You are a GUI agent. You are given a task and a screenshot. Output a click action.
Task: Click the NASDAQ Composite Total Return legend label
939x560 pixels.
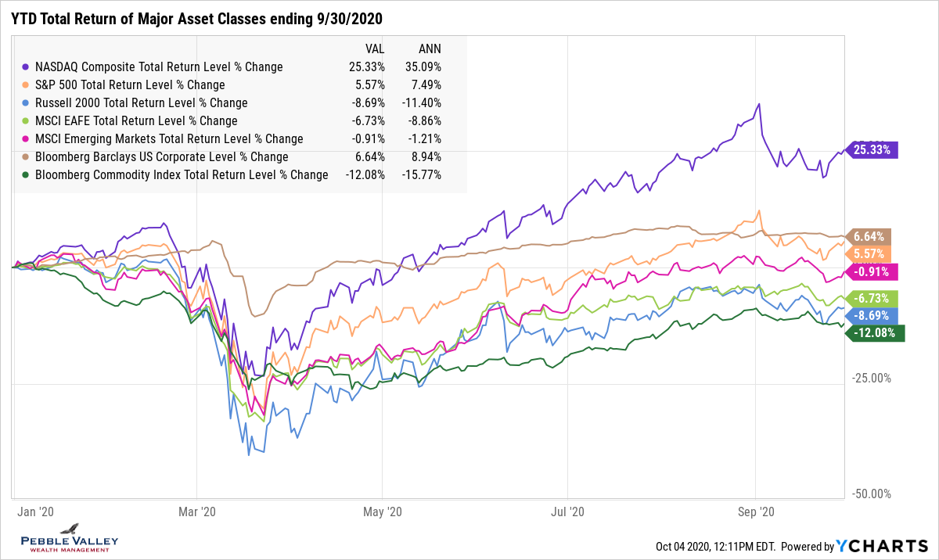(x=159, y=67)
